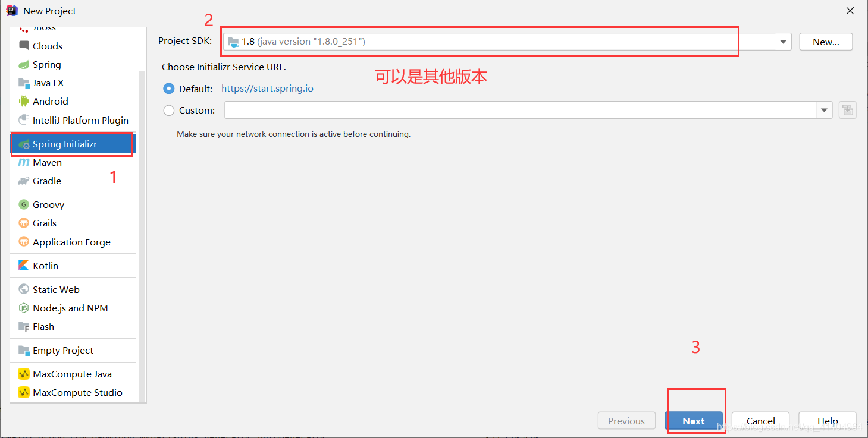Open the start.spring.io link
This screenshot has width=868, height=438.
point(267,88)
